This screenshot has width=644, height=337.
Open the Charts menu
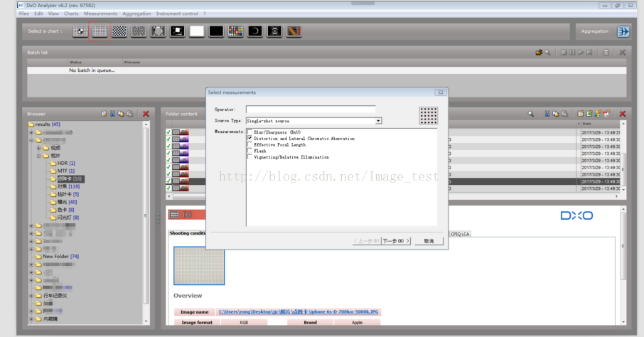[x=71, y=14]
